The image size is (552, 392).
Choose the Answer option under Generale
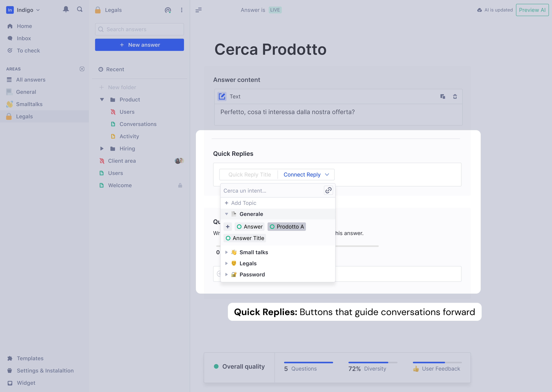pos(250,227)
